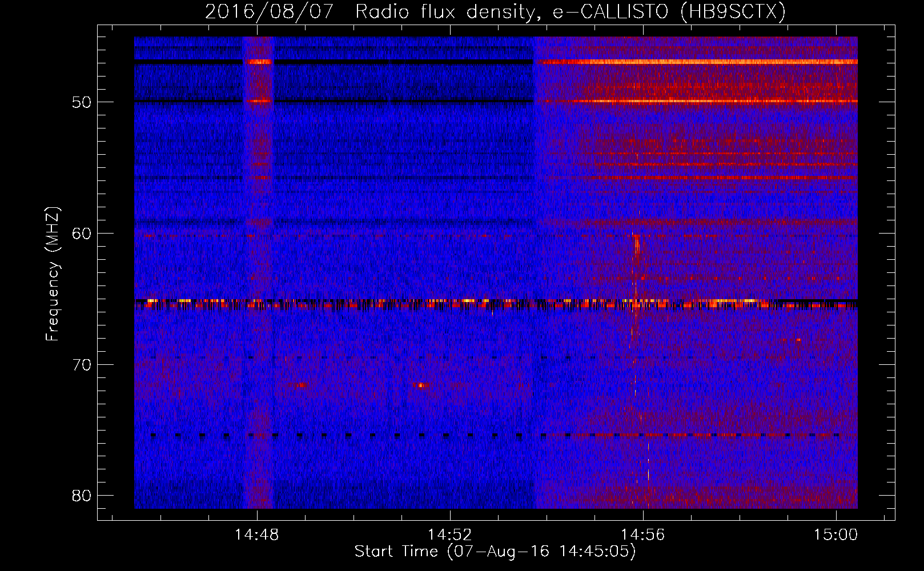Select the 14:48 time tick label

[x=257, y=535]
